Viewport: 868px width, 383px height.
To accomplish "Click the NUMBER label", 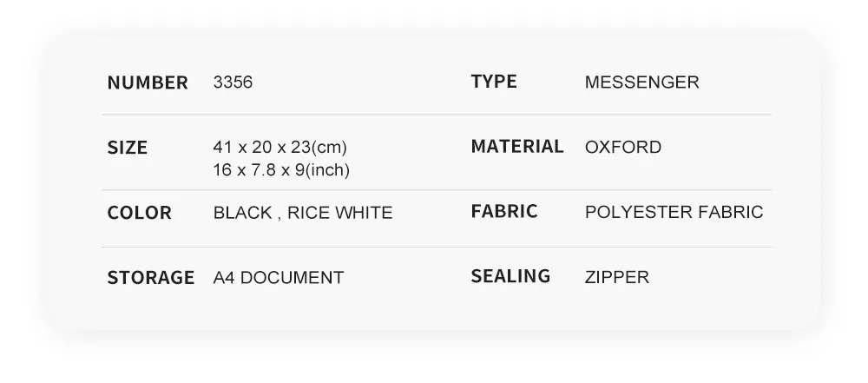I will (x=148, y=83).
